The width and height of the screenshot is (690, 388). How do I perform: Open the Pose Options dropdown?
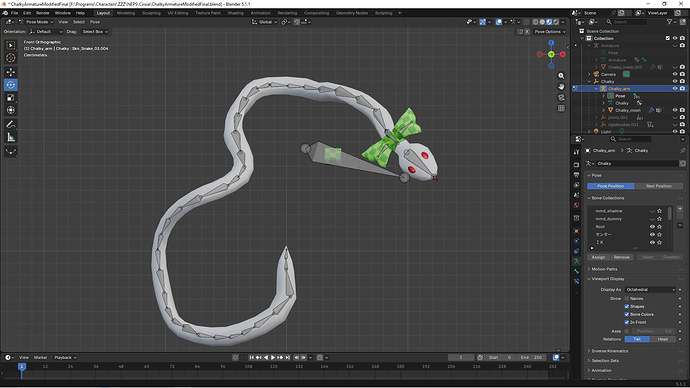click(550, 32)
